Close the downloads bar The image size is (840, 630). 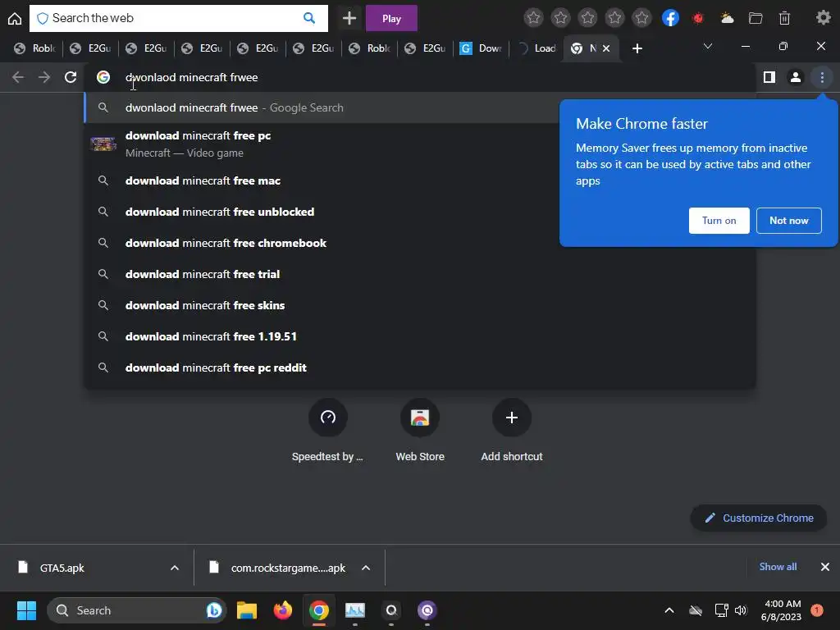(x=825, y=567)
